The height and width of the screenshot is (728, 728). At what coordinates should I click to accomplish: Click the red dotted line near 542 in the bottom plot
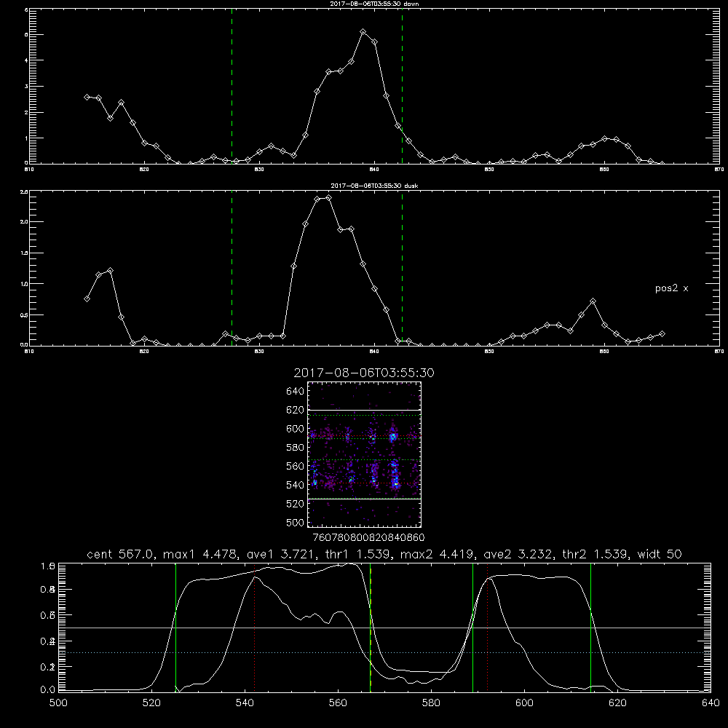click(254, 628)
